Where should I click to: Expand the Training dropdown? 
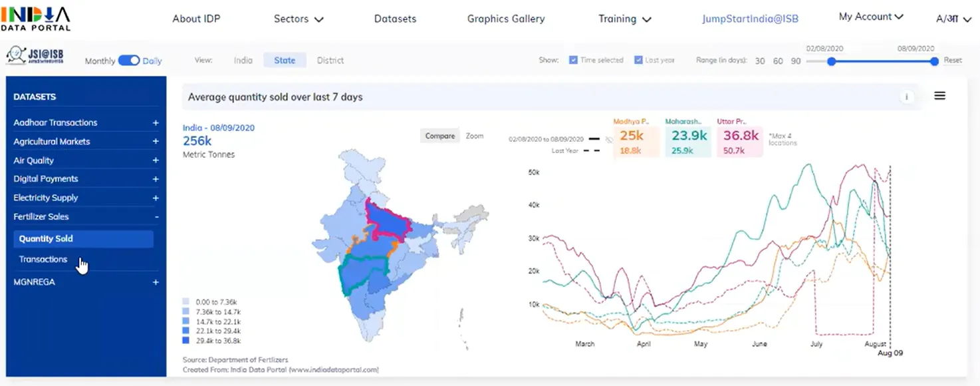click(x=624, y=19)
